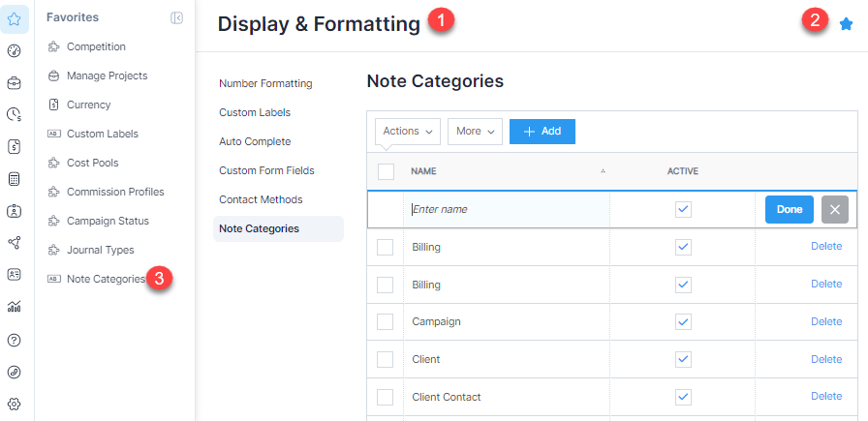868x421 pixels.
Task: Click the NAME column header text
Action: (x=423, y=171)
